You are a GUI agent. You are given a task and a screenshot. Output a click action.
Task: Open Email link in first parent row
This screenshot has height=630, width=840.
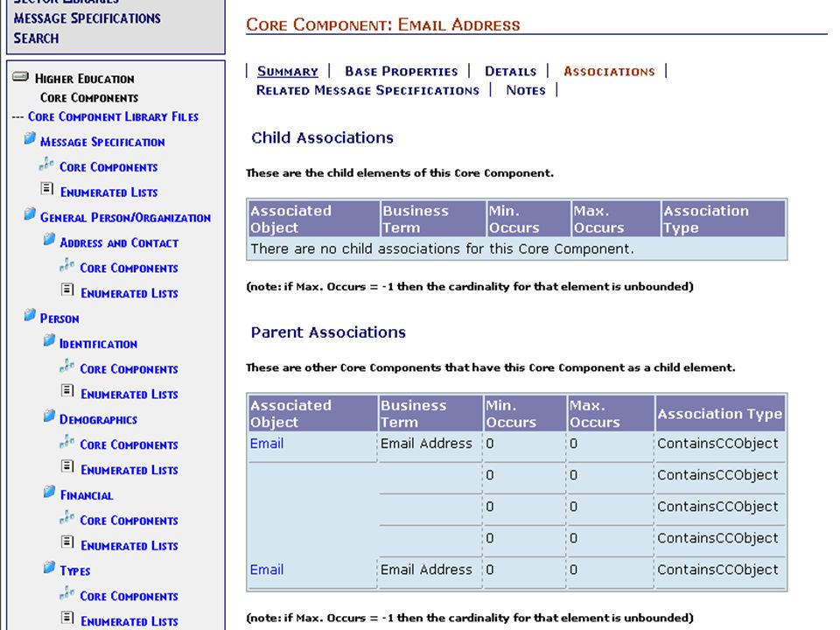tap(267, 444)
